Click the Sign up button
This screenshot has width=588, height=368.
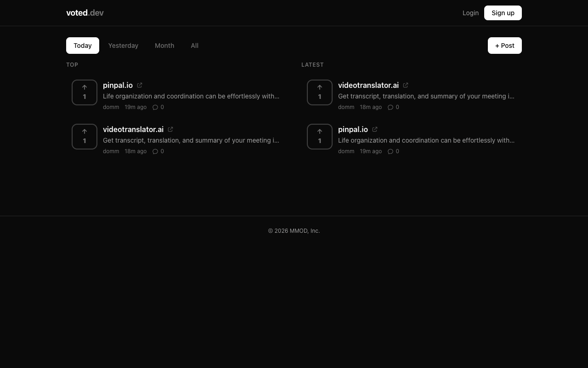pyautogui.click(x=503, y=13)
